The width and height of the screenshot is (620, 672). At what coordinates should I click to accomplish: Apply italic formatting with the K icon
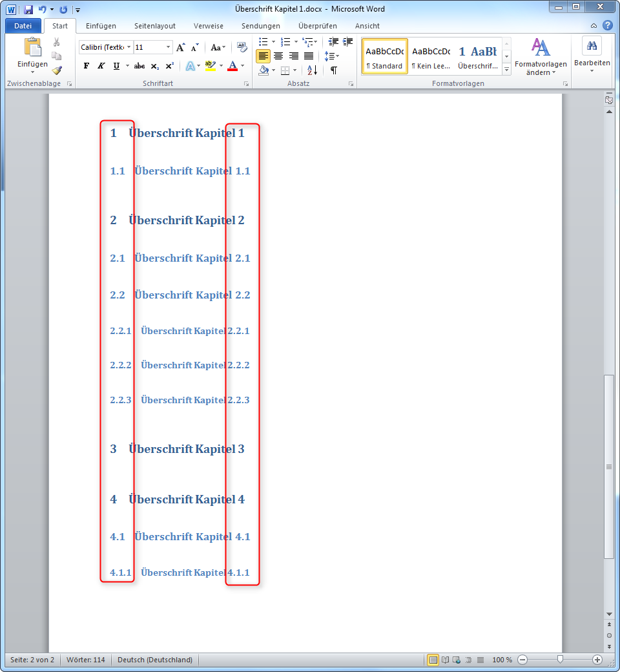(101, 65)
